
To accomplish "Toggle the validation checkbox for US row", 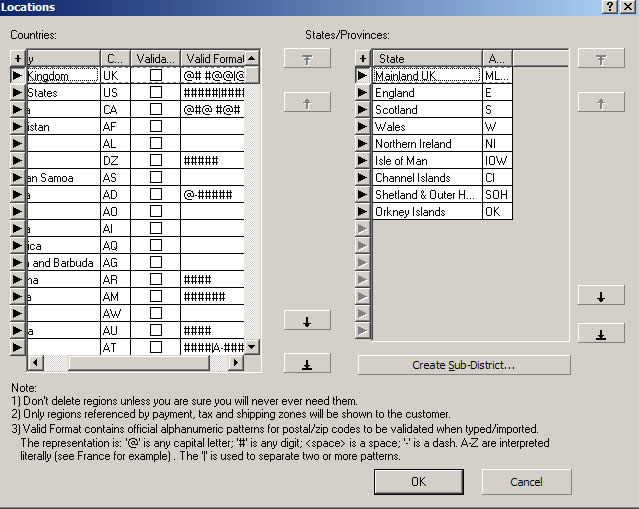I will tap(155, 93).
